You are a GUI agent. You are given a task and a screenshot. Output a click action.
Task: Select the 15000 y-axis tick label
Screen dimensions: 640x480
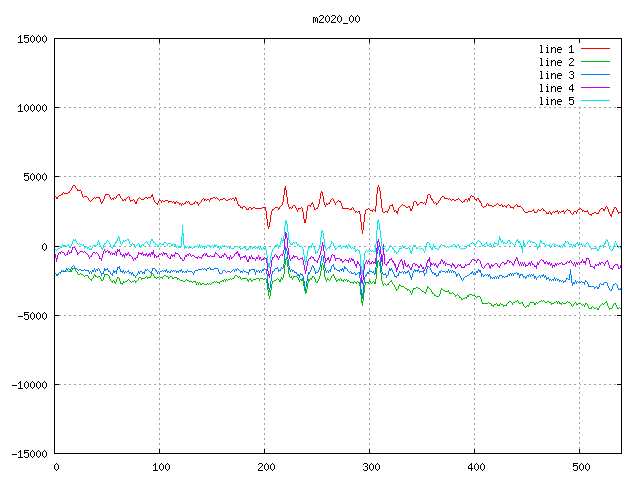pyautogui.click(x=32, y=39)
